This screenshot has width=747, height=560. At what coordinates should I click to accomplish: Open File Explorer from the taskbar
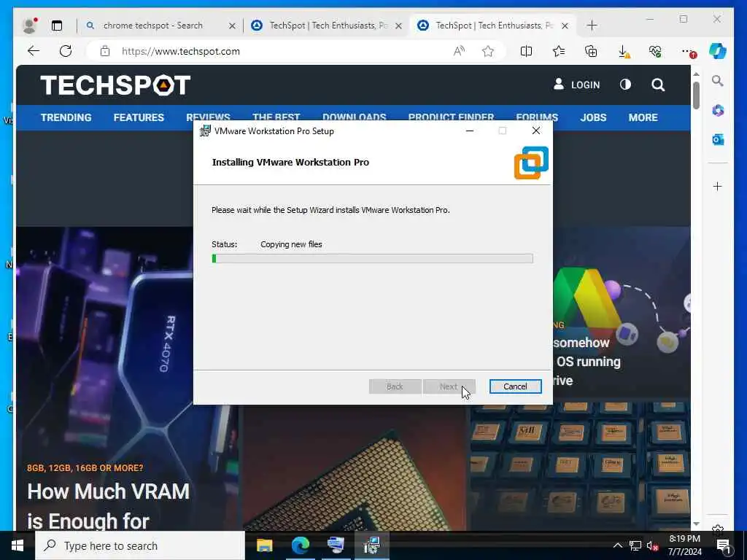pyautogui.click(x=264, y=545)
